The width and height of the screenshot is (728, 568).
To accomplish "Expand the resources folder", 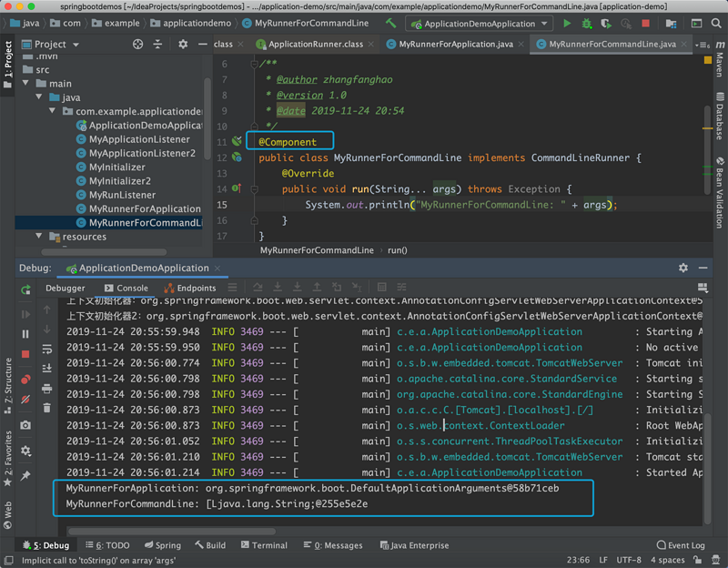I will tap(38, 236).
